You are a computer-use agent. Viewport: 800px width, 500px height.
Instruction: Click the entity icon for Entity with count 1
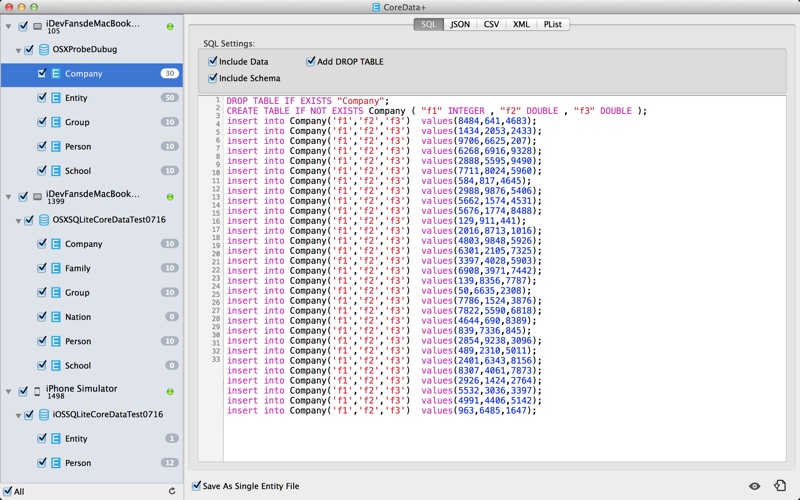pos(56,439)
